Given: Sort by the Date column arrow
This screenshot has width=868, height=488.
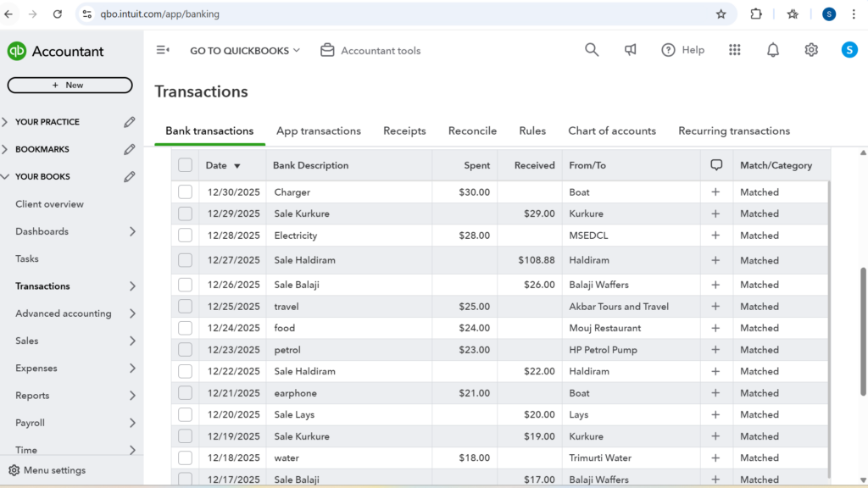Looking at the screenshot, I should point(237,166).
